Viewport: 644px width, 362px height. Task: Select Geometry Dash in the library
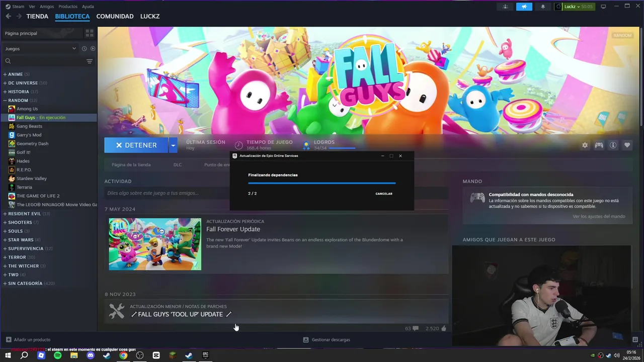[33, 144]
